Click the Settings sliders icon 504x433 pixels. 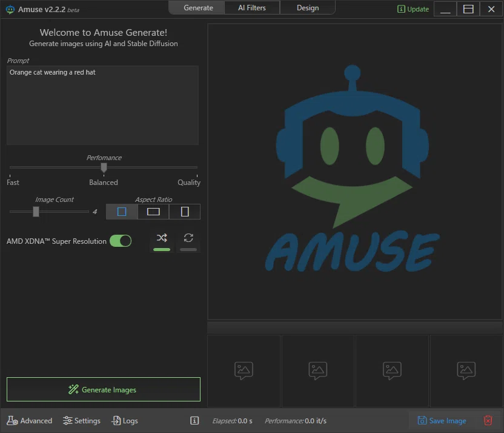coord(67,420)
